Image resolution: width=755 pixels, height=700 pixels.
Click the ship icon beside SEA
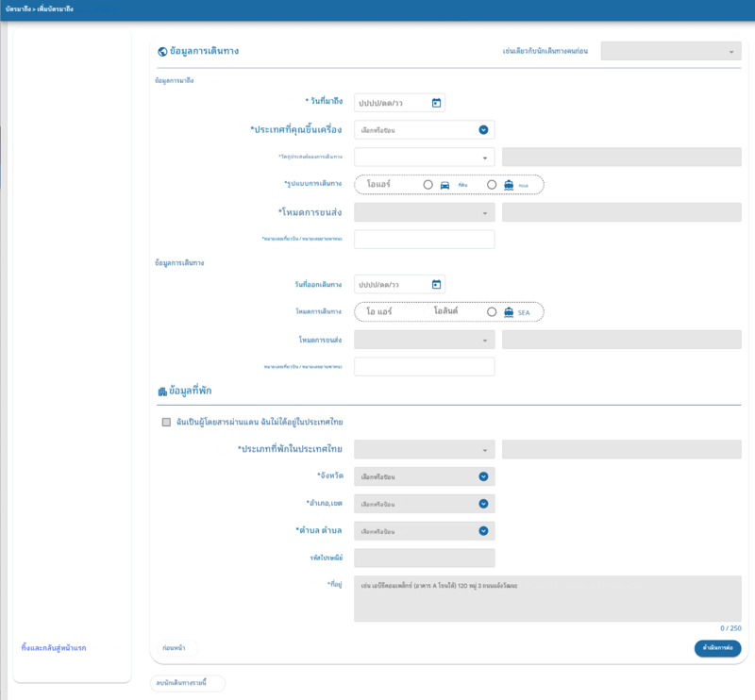point(509,312)
